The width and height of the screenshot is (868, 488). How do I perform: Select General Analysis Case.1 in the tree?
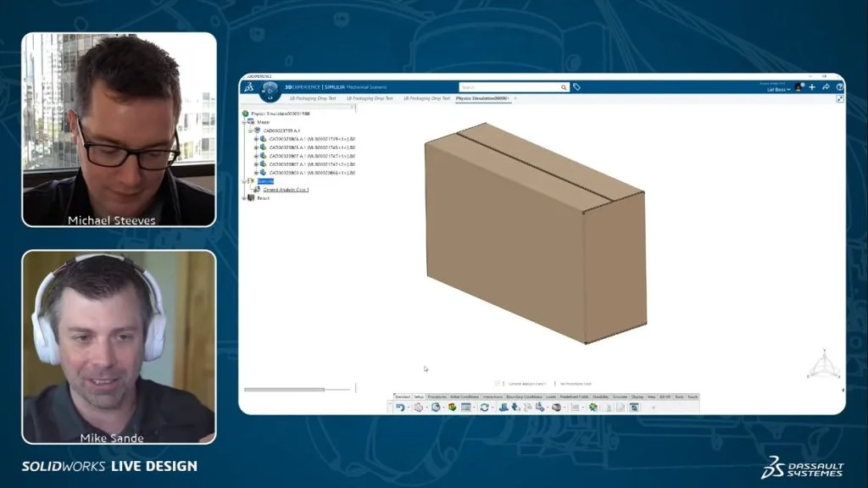[286, 190]
